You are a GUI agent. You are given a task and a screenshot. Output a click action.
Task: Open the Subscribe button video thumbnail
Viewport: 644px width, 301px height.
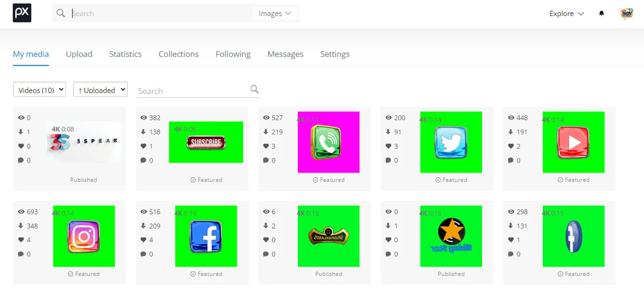click(206, 142)
